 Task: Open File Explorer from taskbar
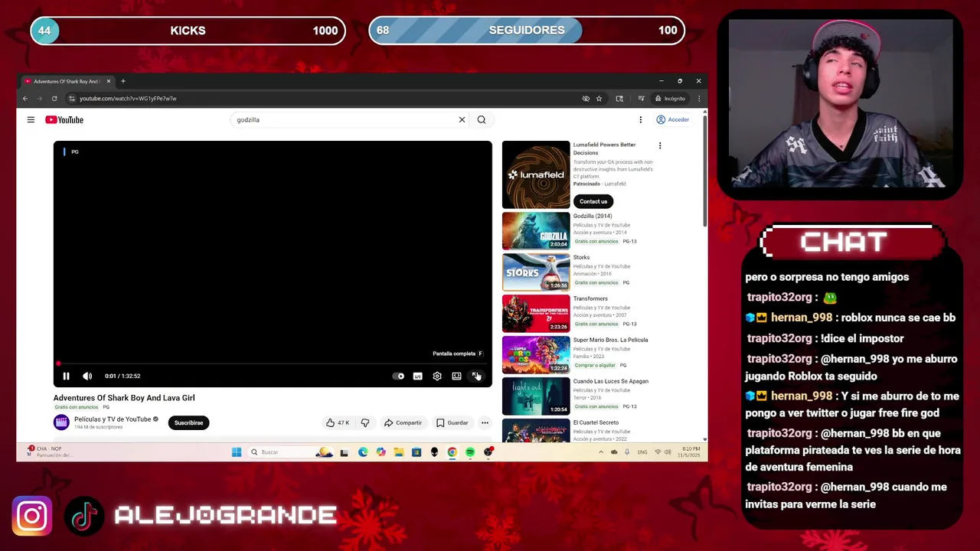pyautogui.click(x=399, y=452)
